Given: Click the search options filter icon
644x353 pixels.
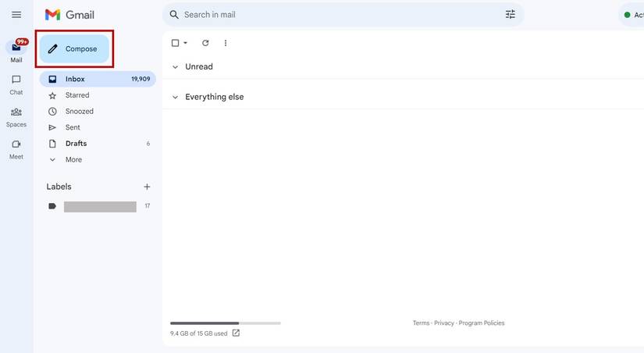Looking at the screenshot, I should click(x=511, y=15).
